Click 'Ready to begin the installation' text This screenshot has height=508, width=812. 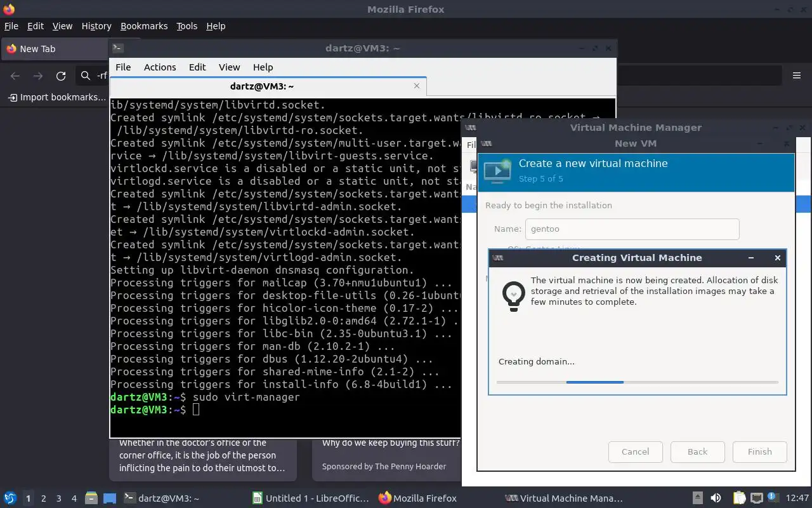pos(549,205)
